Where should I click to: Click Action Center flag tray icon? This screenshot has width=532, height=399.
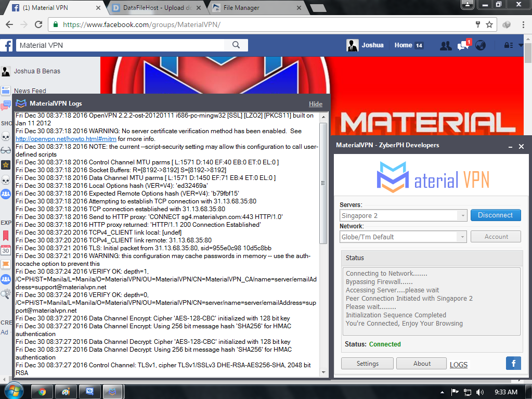tap(455, 392)
